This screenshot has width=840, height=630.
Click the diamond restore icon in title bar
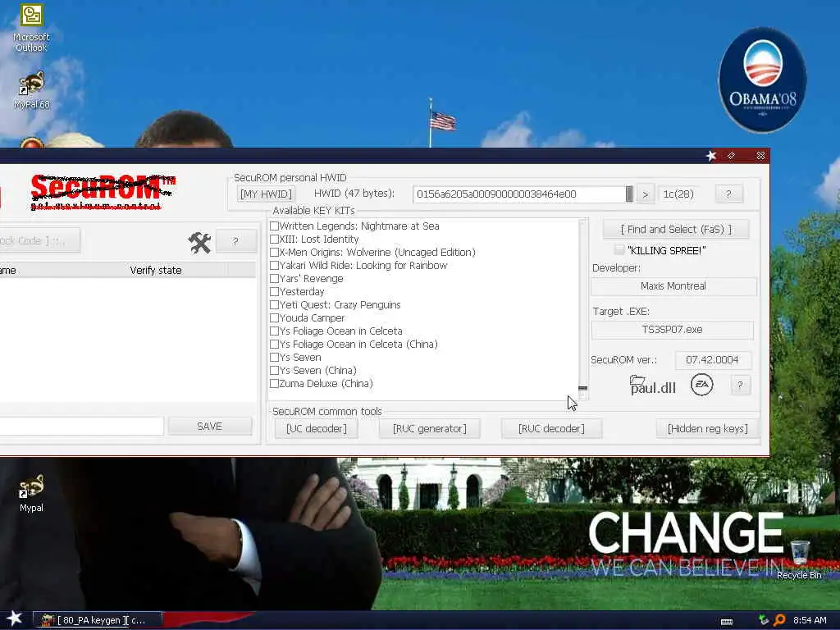point(731,156)
